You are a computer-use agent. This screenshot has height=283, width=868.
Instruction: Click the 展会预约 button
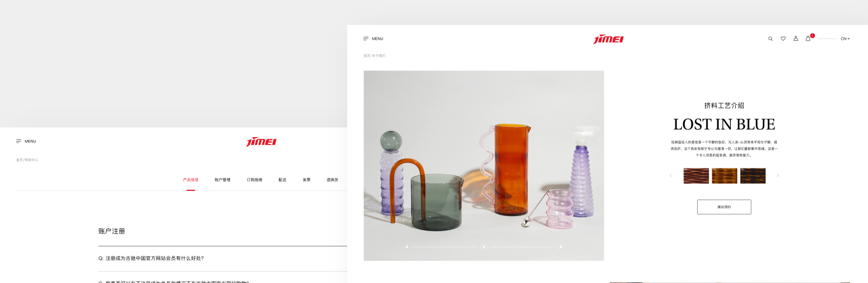click(724, 207)
